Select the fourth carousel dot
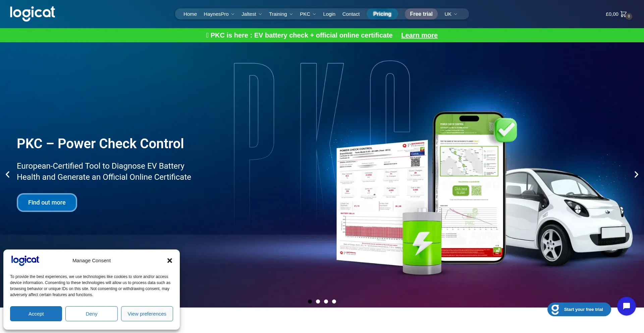 tap(334, 301)
